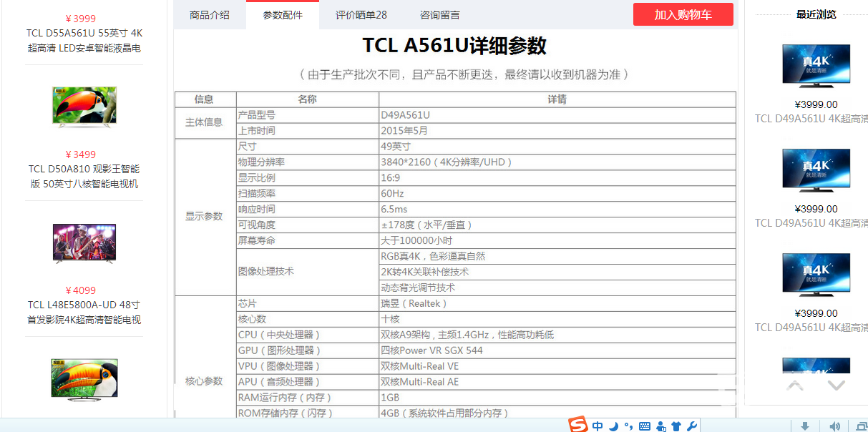Screen dimensions: 868x432
Task: Click the RAM运行内存（内存） name cell
Action: pyautogui.click(x=308, y=398)
